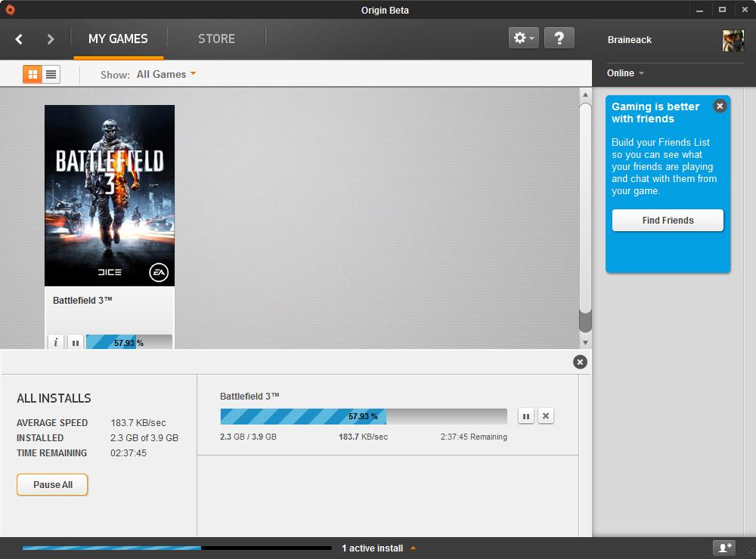This screenshot has height=559, width=756.
Task: Go forward with the right arrow
Action: [51, 39]
